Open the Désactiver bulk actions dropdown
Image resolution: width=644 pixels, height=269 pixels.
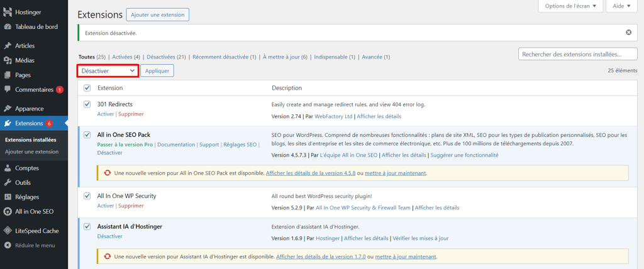point(108,70)
